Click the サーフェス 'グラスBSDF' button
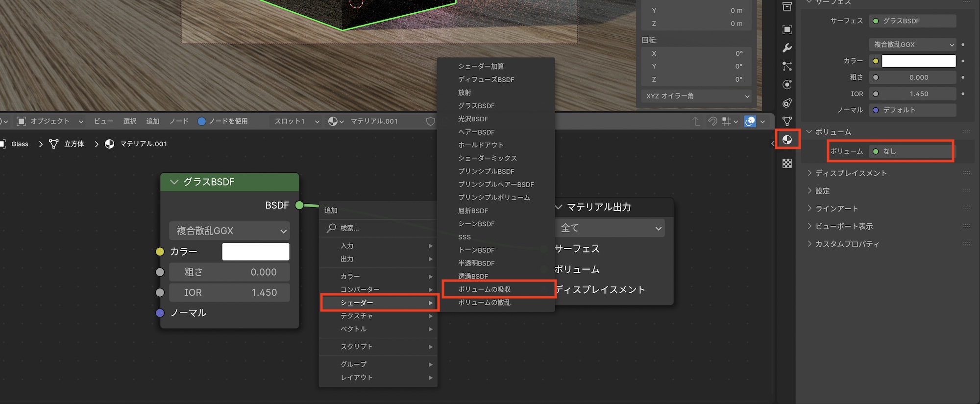The width and height of the screenshot is (980, 404). pos(911,21)
